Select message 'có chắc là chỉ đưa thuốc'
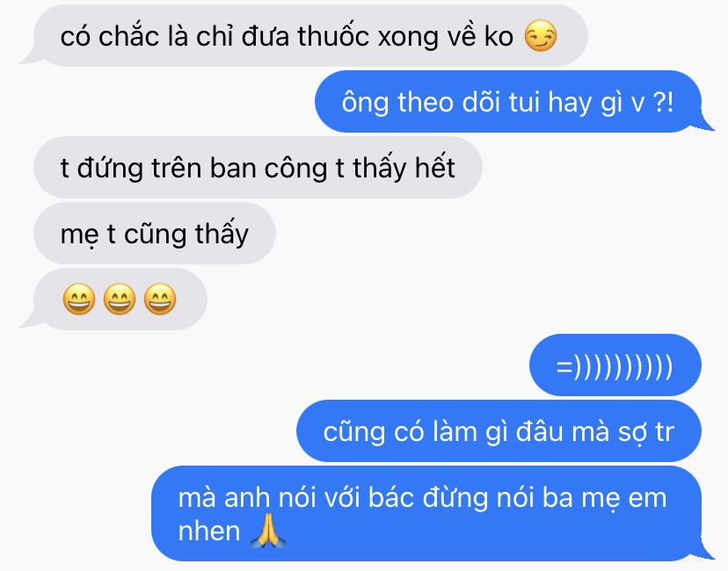This screenshot has width=728, height=571. [x=304, y=36]
